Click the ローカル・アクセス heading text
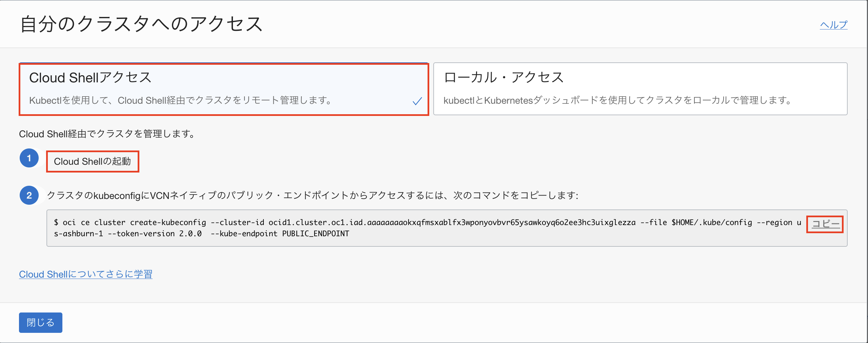This screenshot has width=868, height=343. click(x=504, y=78)
